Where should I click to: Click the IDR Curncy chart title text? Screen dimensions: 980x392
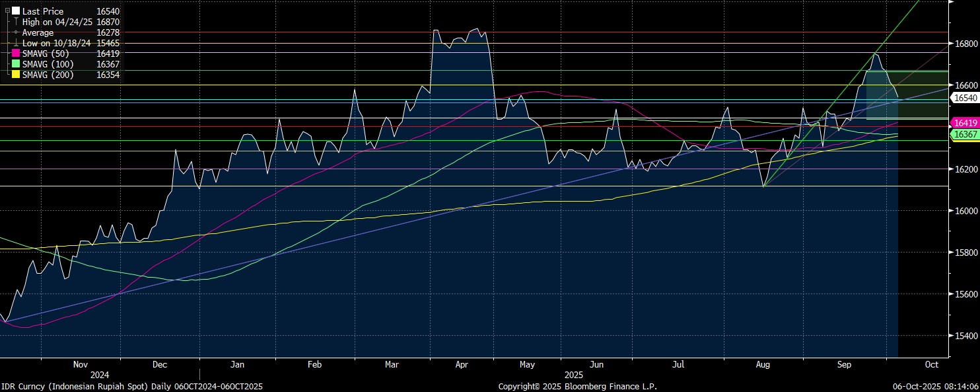click(x=131, y=386)
